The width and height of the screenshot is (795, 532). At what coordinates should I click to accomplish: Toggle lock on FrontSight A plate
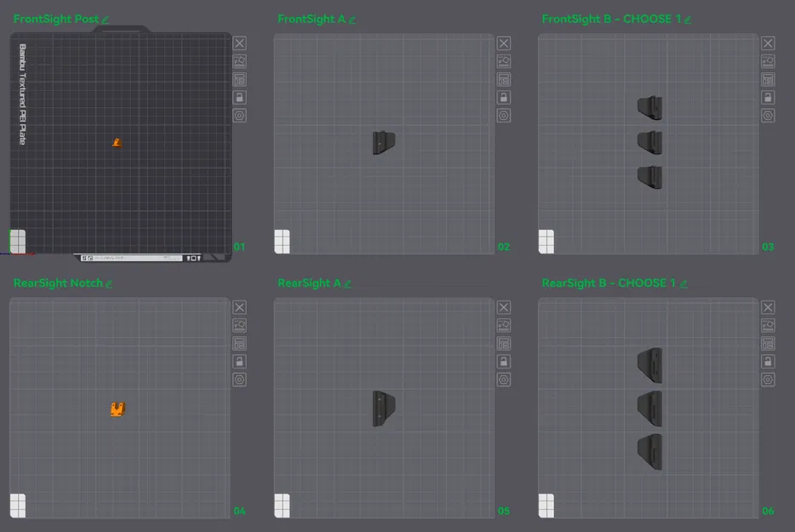click(x=504, y=97)
